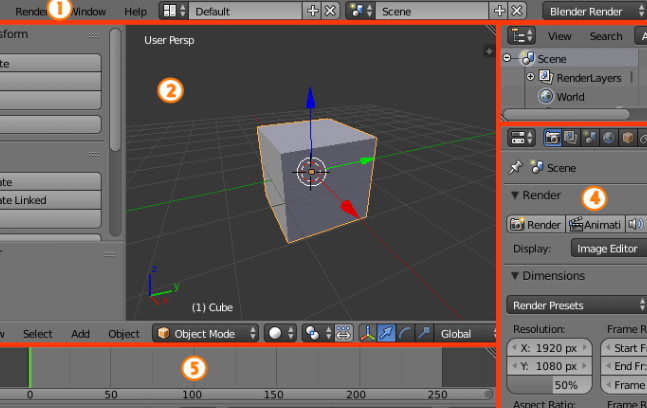The height and width of the screenshot is (408, 647).
Task: Collapse the Scene tree item
Action: point(507,58)
